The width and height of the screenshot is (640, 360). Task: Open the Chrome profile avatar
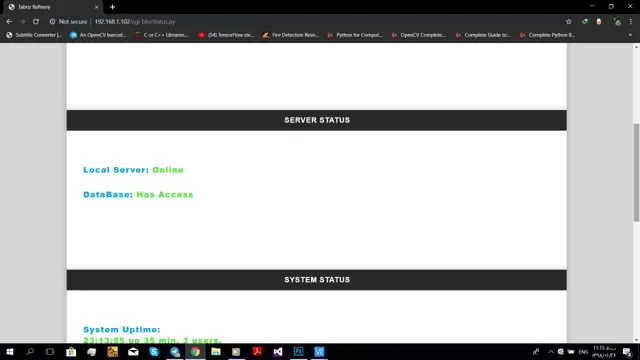tap(618, 22)
